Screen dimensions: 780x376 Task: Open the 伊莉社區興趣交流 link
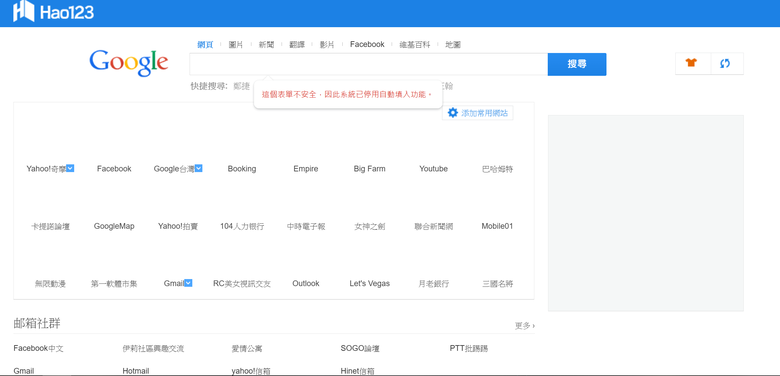[153, 348]
